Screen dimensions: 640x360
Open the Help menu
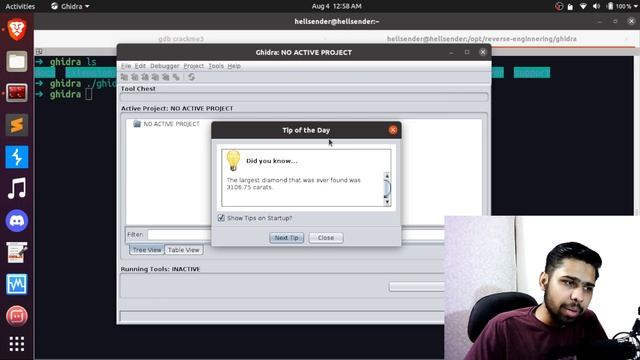coord(234,66)
